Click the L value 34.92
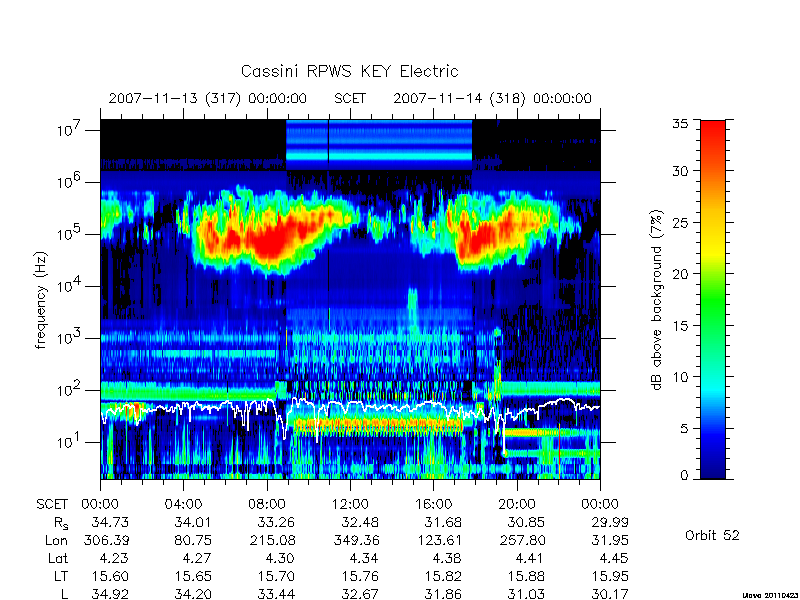 pyautogui.click(x=110, y=594)
